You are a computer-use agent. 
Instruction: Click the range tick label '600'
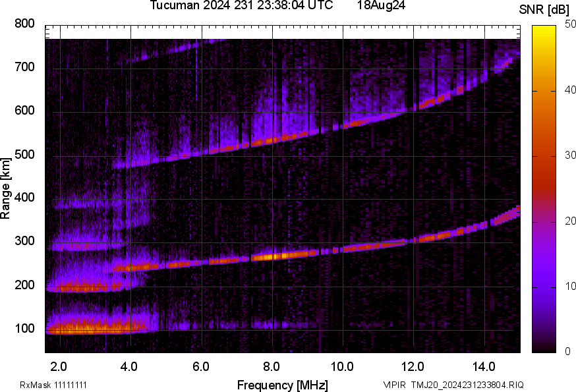pos(24,111)
